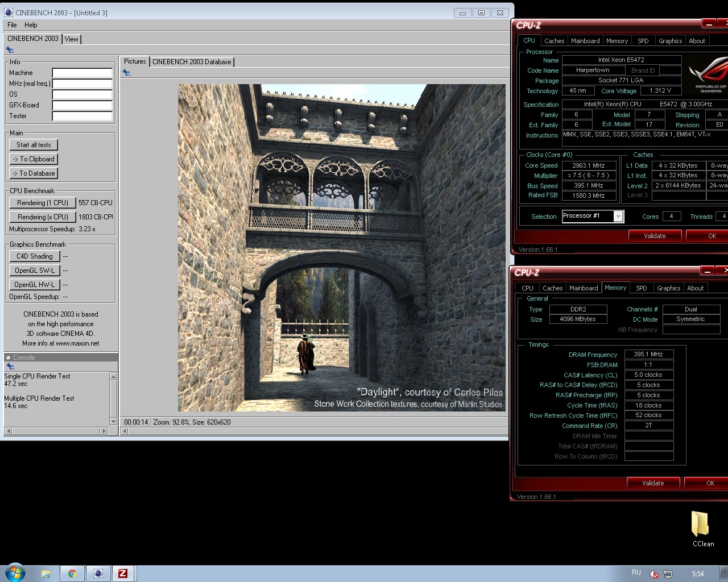The image size is (728, 582).
Task: Click Validate in the lower CPU-Z window
Action: click(653, 483)
